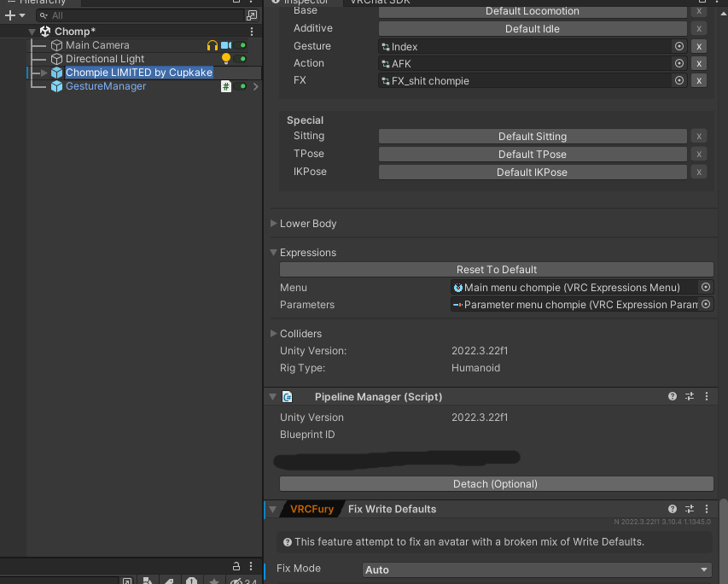Toggle the Directional Light enabled switch
Image resolution: width=728 pixels, height=584 pixels.
click(241, 59)
